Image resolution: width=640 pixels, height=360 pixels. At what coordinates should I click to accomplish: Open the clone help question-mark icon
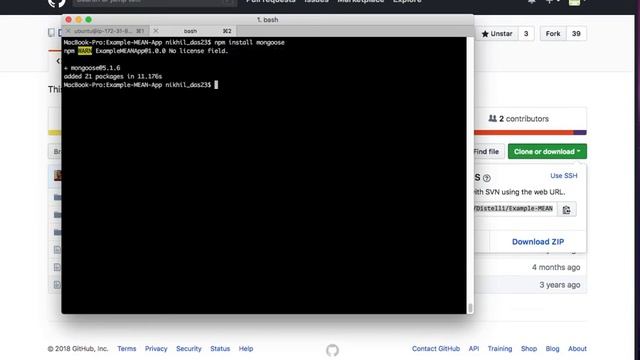(x=487, y=178)
